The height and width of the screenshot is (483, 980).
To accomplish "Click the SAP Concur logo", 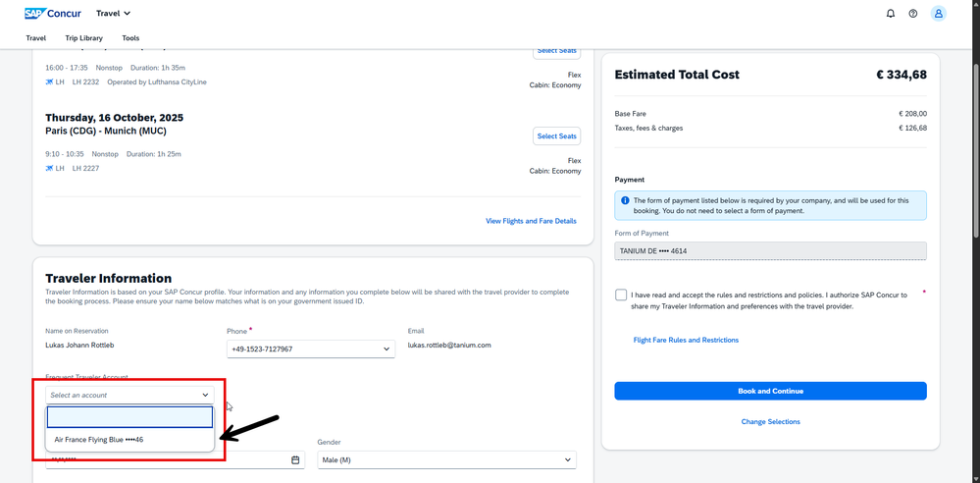I will pyautogui.click(x=53, y=14).
